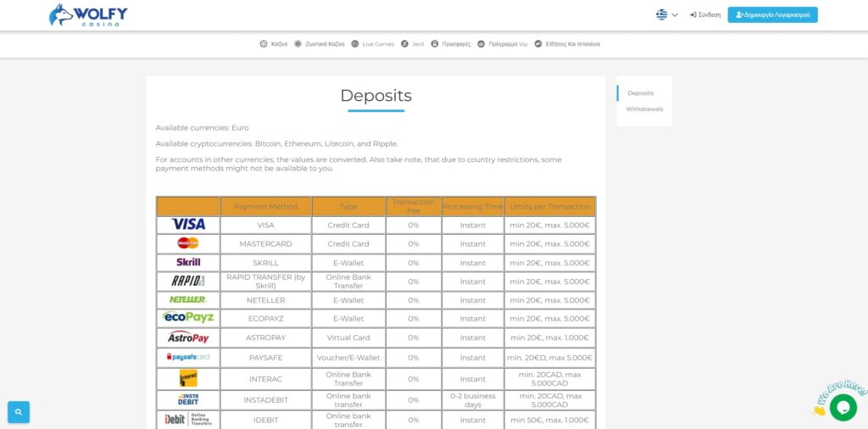Click the Rapid Transfer logo
The height and width of the screenshot is (429, 868).
pyautogui.click(x=188, y=281)
